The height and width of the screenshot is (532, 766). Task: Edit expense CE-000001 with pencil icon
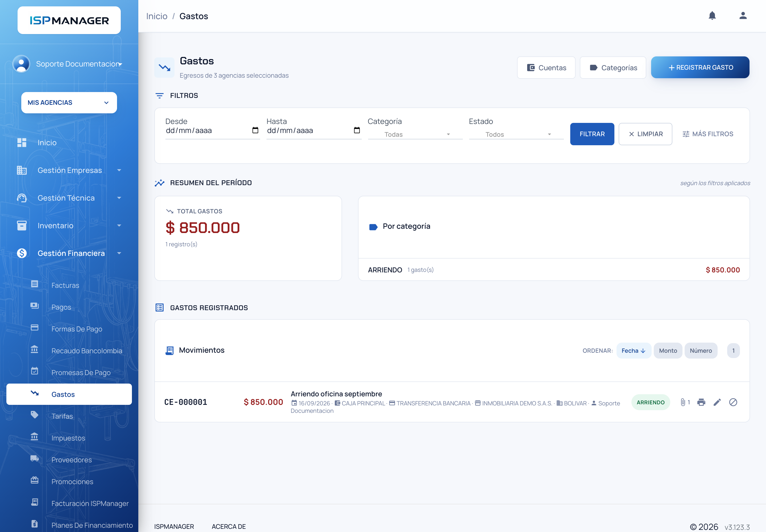pos(717,402)
